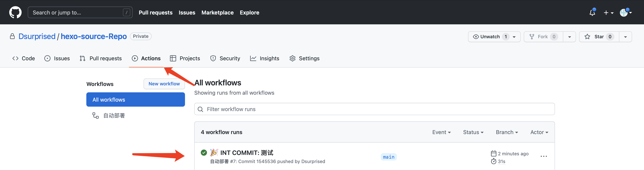Select the 自动部署 workflow in sidebar
The image size is (644, 170).
(x=114, y=116)
